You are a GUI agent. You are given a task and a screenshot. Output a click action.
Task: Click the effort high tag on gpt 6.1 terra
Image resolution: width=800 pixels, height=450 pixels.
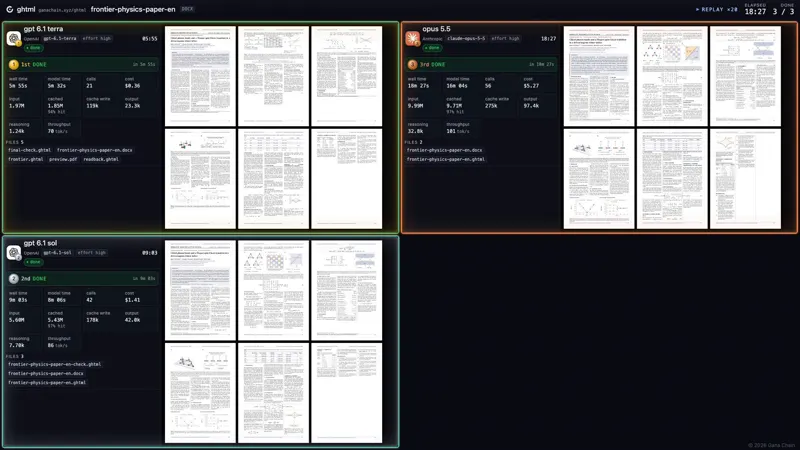point(97,38)
